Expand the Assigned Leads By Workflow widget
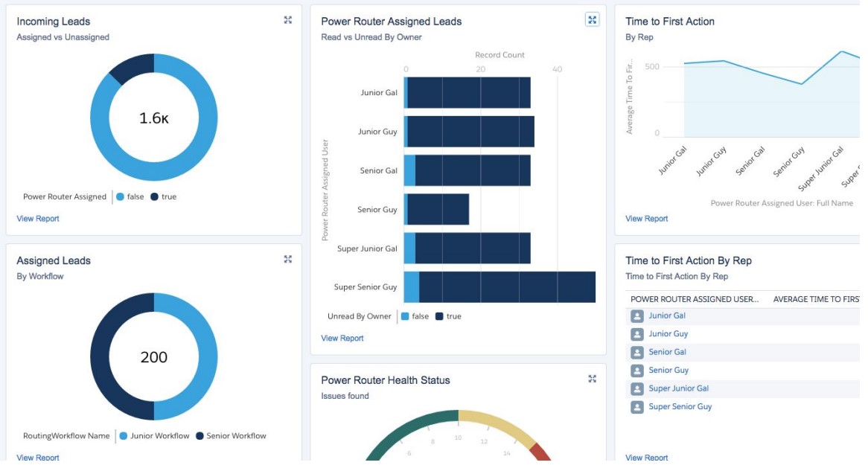 click(x=288, y=259)
